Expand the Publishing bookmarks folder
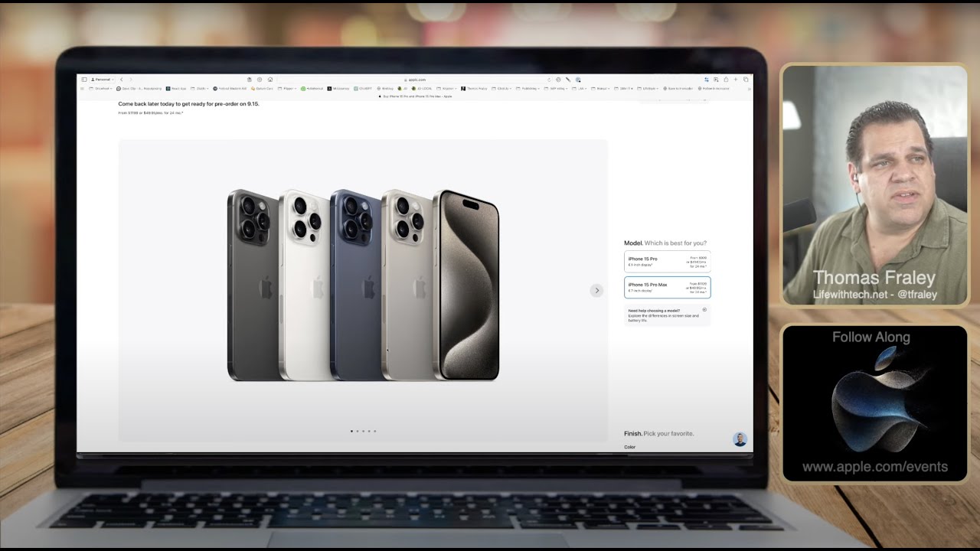980x551 pixels. [x=527, y=89]
